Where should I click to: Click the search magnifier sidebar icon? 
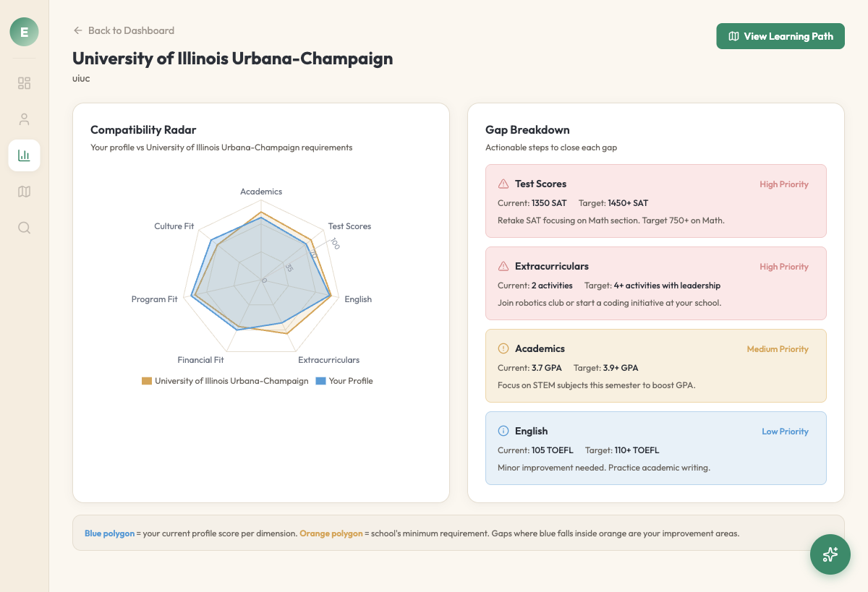pyautogui.click(x=24, y=228)
